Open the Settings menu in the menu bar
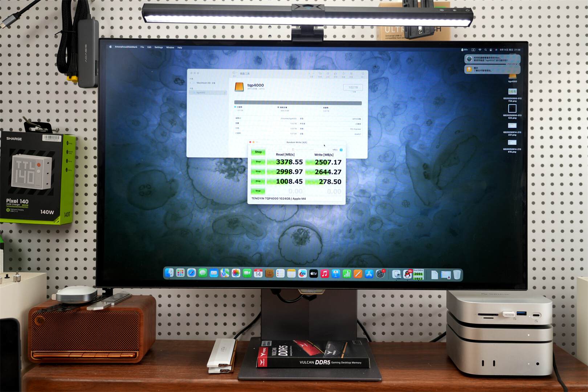Screen dimensions: 588x392 159,47
